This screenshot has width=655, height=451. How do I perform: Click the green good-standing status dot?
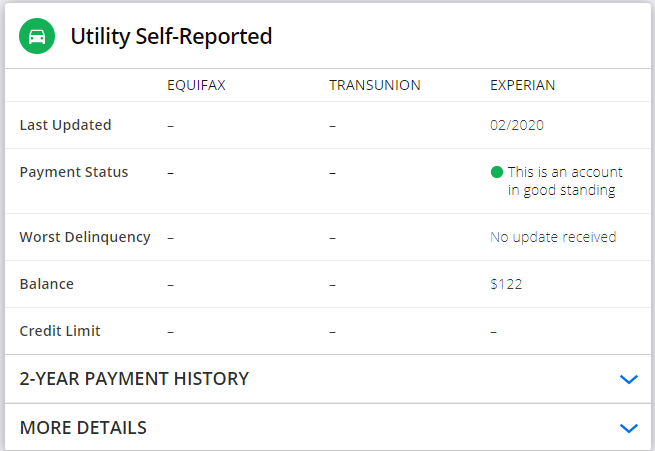click(x=497, y=172)
